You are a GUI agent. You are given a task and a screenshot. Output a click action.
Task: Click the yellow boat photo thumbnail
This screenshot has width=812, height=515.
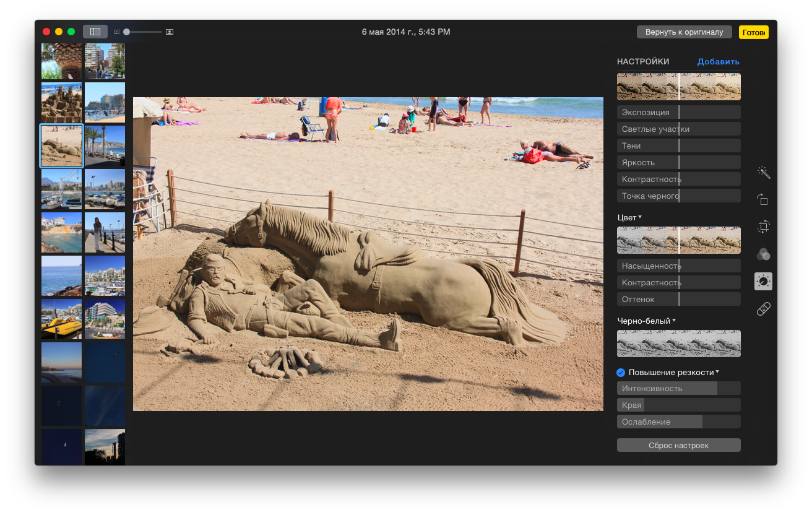click(61, 319)
